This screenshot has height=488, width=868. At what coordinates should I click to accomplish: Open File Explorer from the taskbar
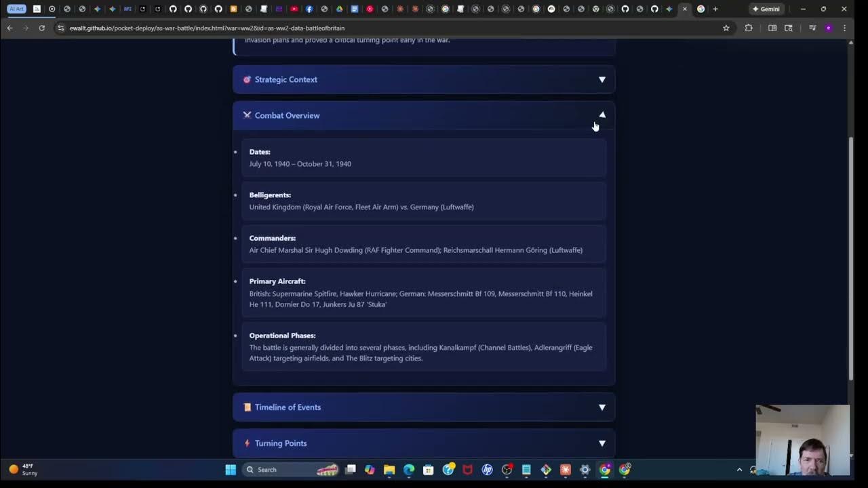(389, 469)
